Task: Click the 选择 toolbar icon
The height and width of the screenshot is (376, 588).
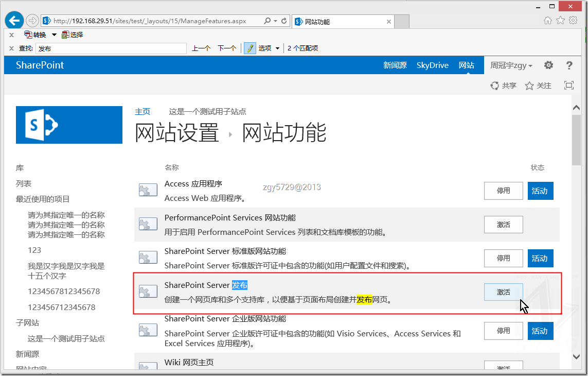Action: point(65,35)
